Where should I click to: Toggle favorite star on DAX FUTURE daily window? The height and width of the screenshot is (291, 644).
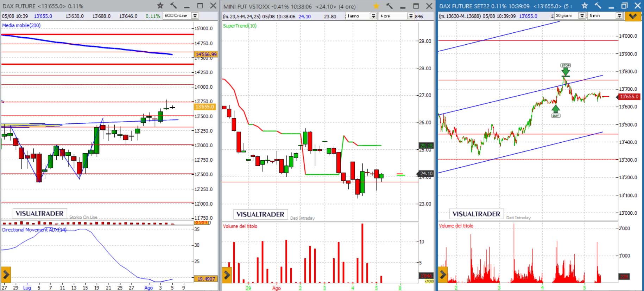[x=160, y=6]
